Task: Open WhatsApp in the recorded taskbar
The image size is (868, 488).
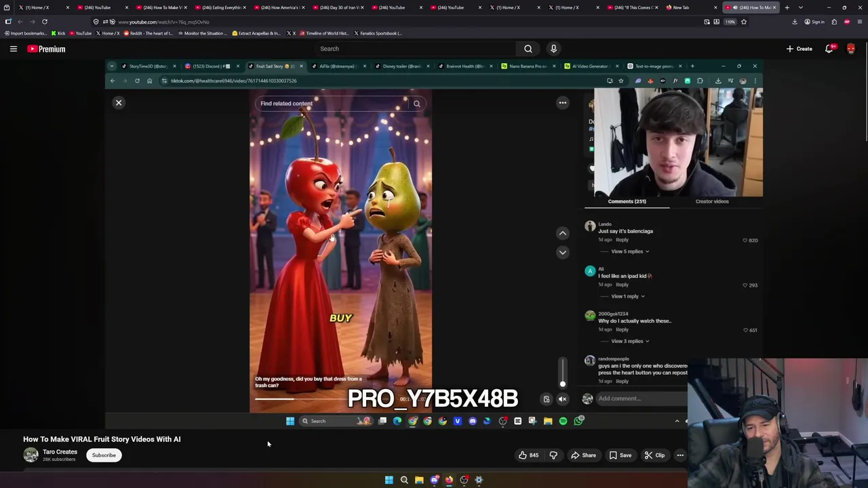Action: point(578,421)
